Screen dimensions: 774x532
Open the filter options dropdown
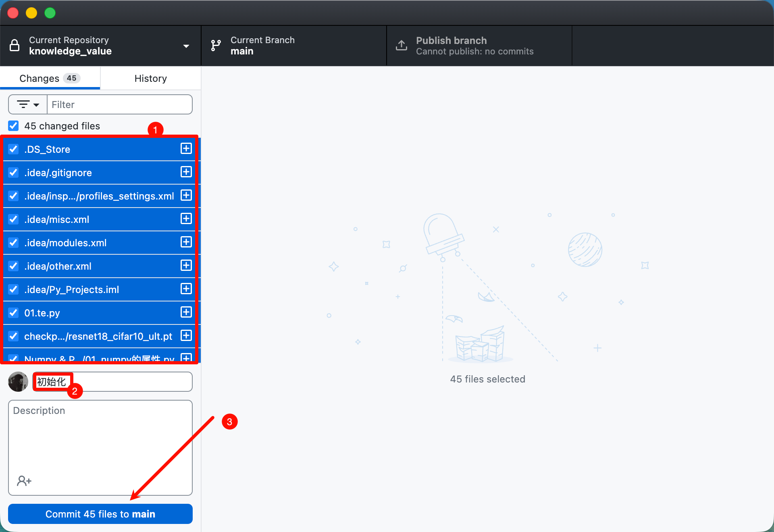[x=28, y=105]
